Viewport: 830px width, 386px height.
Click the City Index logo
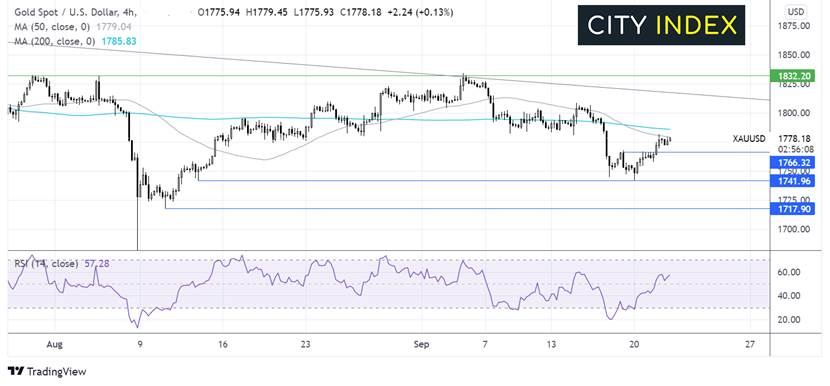661,25
